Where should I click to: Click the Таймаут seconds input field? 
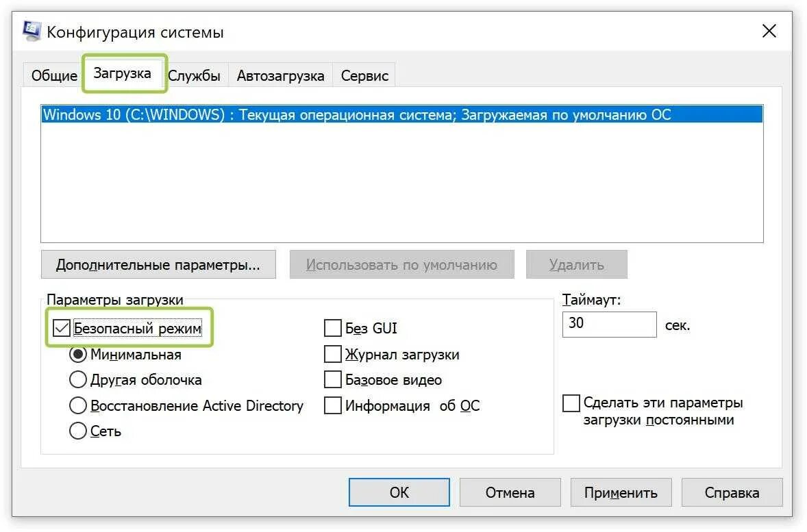pyautogui.click(x=610, y=324)
